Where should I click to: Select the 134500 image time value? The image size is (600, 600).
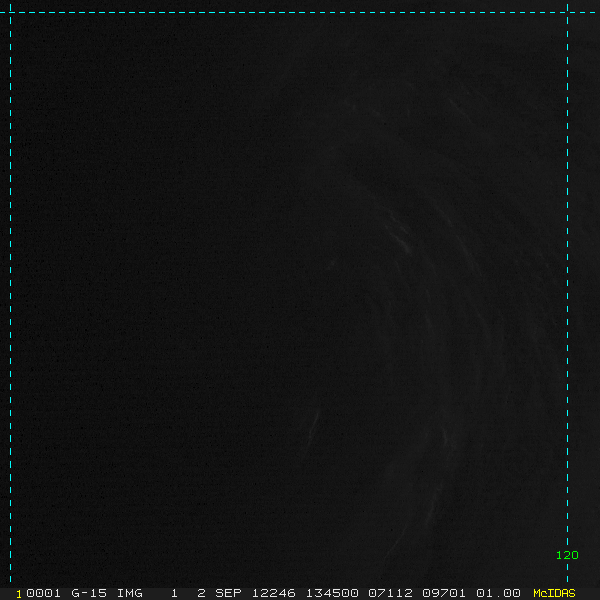coord(332,593)
